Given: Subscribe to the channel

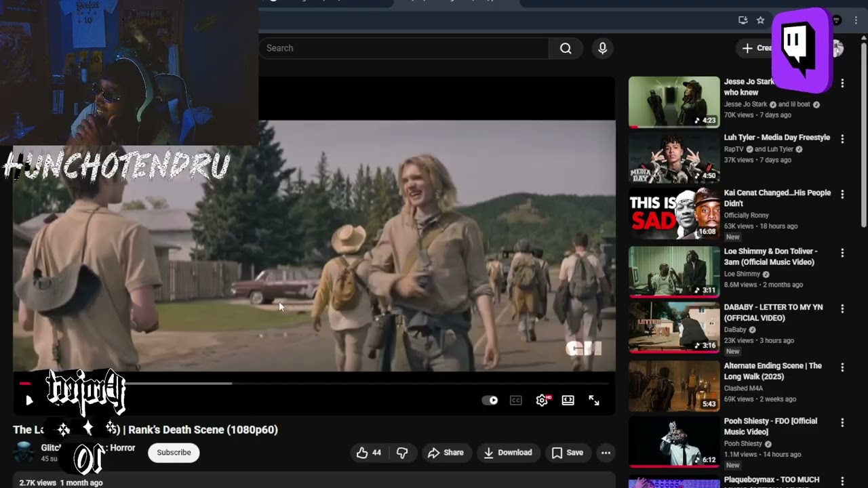Looking at the screenshot, I should [x=174, y=453].
